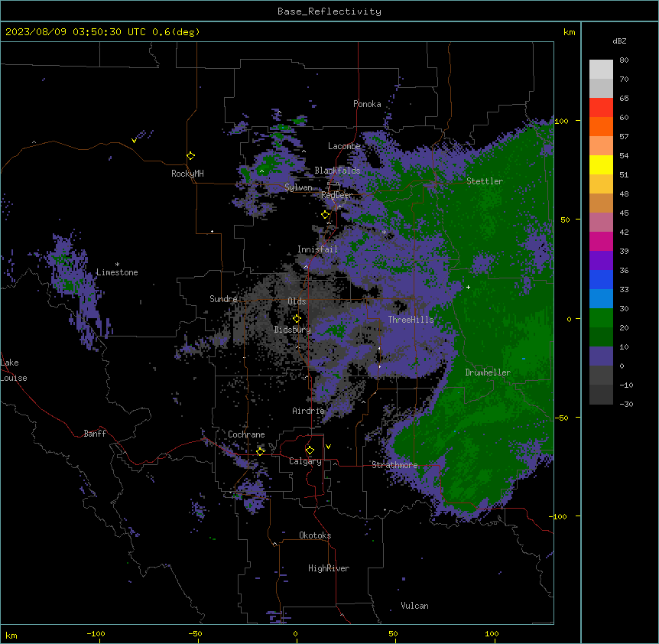Click the 100 tick on the bottom axis
Viewport: 659px width, 644px height.
click(492, 633)
